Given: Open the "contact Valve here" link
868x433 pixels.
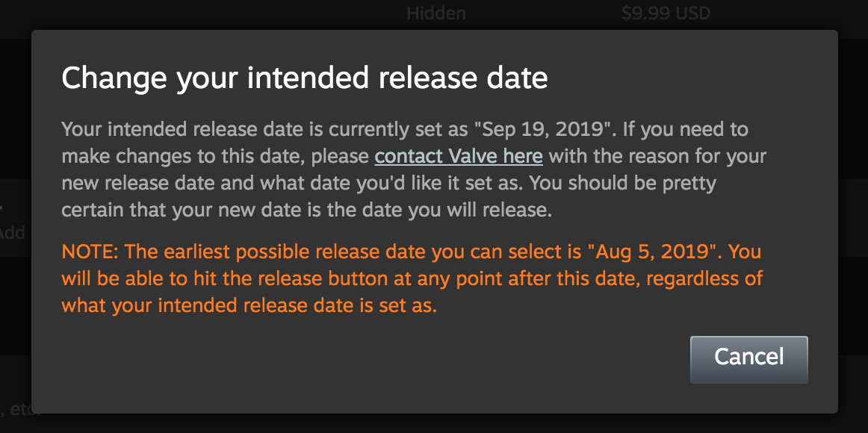Looking at the screenshot, I should click(458, 156).
